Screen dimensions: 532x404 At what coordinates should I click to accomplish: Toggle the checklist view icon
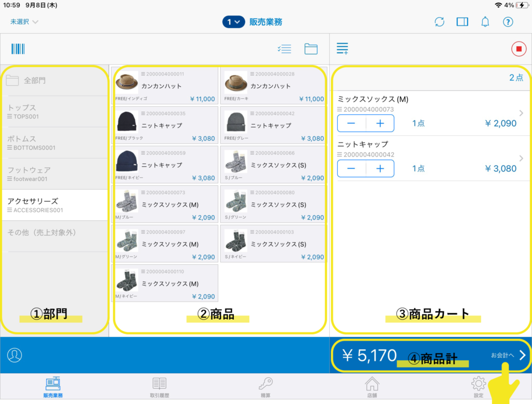click(284, 49)
